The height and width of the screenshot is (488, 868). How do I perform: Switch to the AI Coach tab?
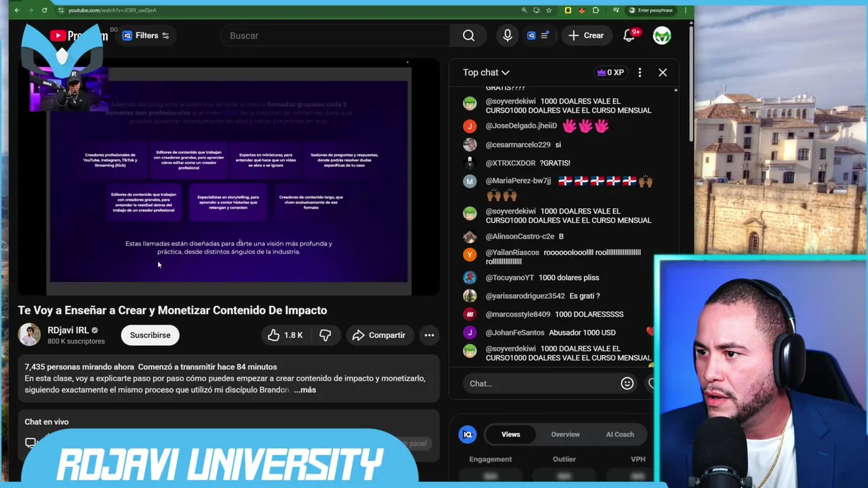[620, 434]
